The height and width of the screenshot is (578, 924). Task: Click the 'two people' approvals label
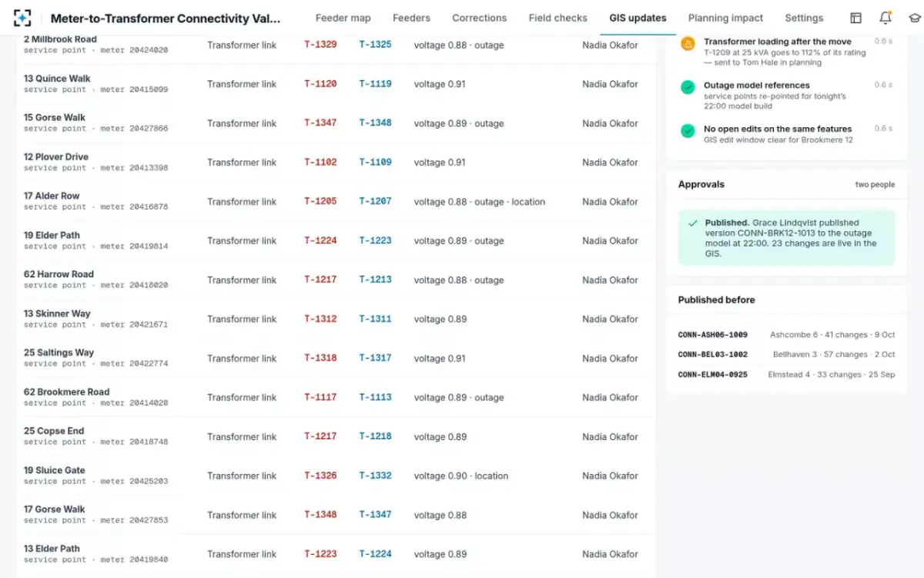tap(875, 185)
